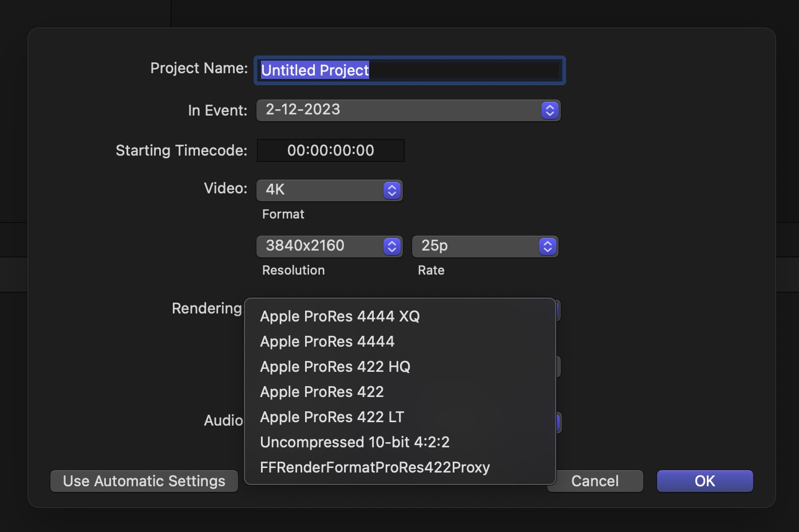Select the Apple ProRes 422 entry
This screenshot has width=799, height=532.
click(322, 392)
